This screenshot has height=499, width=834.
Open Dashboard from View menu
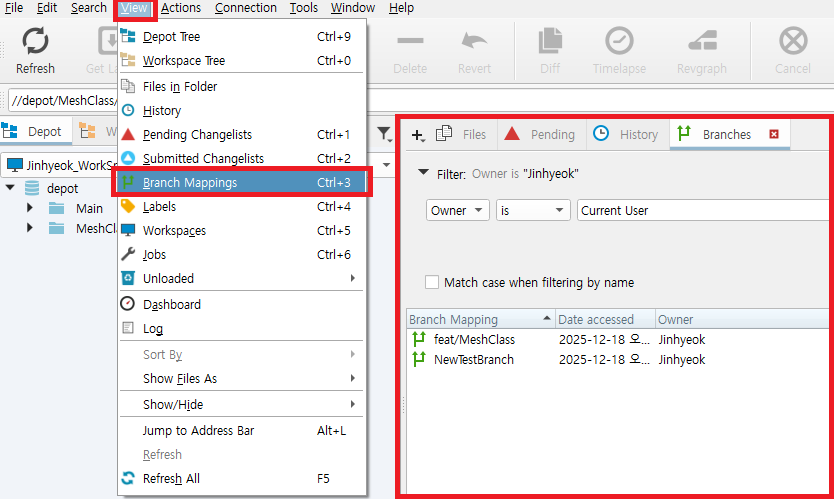coord(242,304)
